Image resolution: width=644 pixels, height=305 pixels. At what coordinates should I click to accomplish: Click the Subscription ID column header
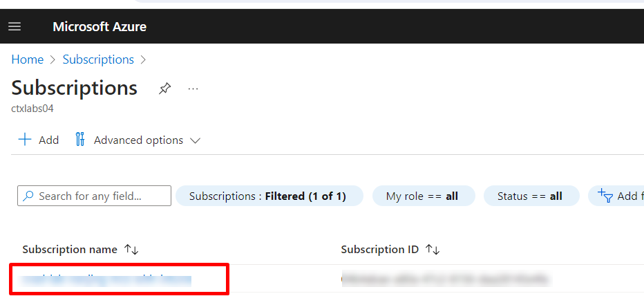coord(380,250)
